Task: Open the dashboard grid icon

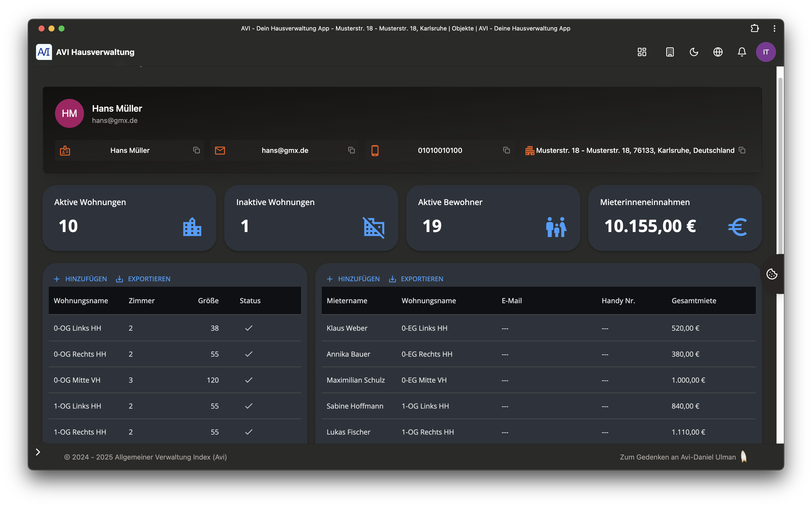Action: pos(641,52)
